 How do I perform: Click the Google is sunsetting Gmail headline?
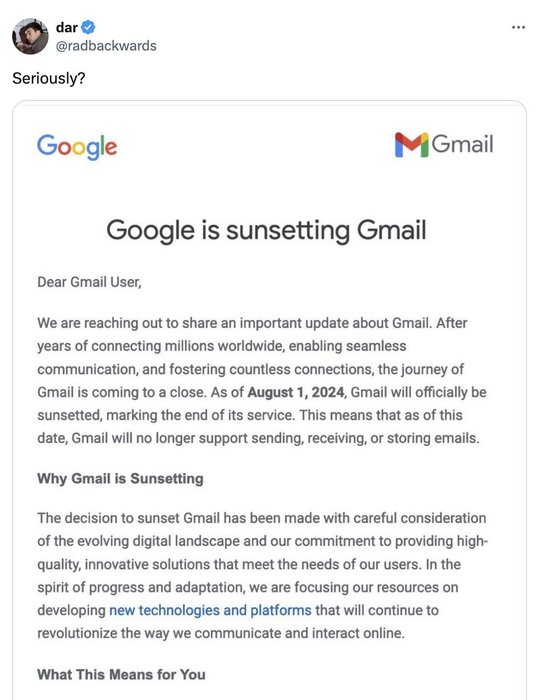[266, 230]
